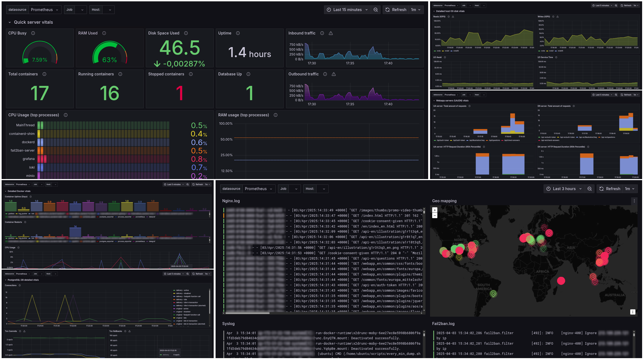Click the Outbound traffic info icon

point(325,74)
